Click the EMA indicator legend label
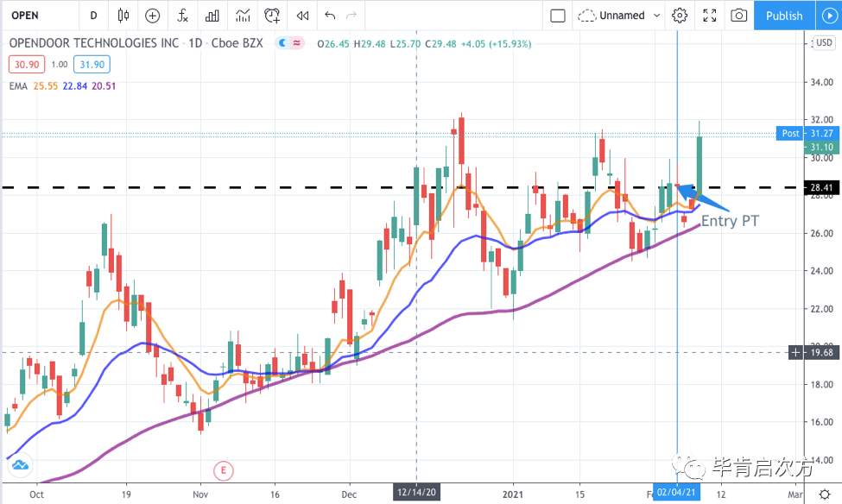Viewport: 842px width, 504px height. (x=18, y=86)
